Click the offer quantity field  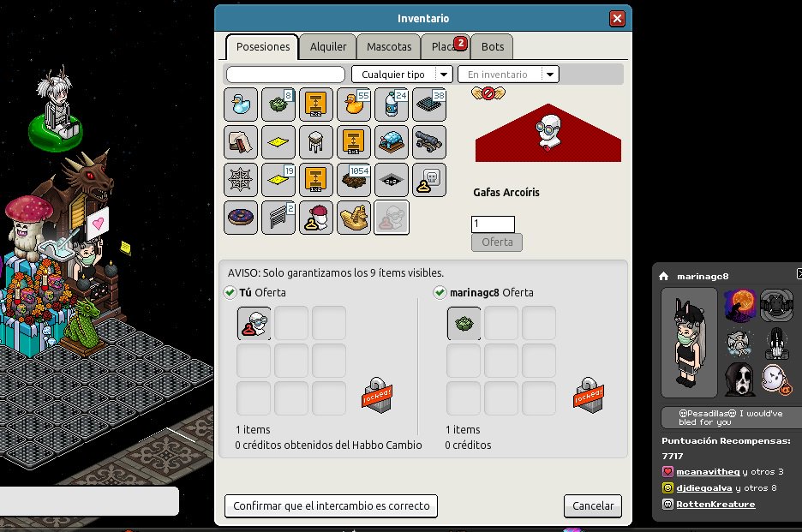493,224
